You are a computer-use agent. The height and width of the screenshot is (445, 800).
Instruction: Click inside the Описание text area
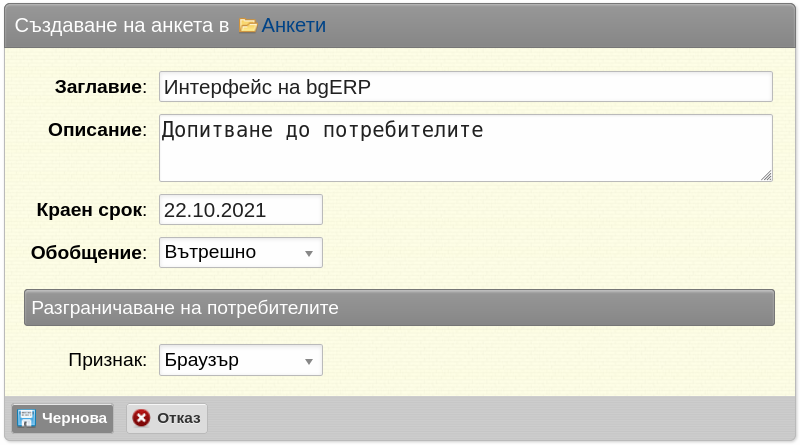click(x=466, y=148)
